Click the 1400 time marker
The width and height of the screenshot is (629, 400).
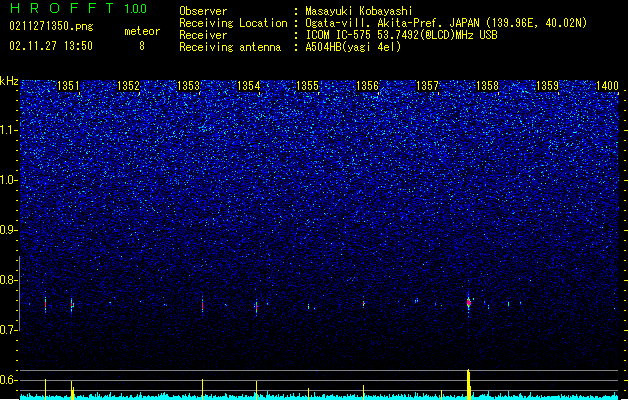click(607, 86)
